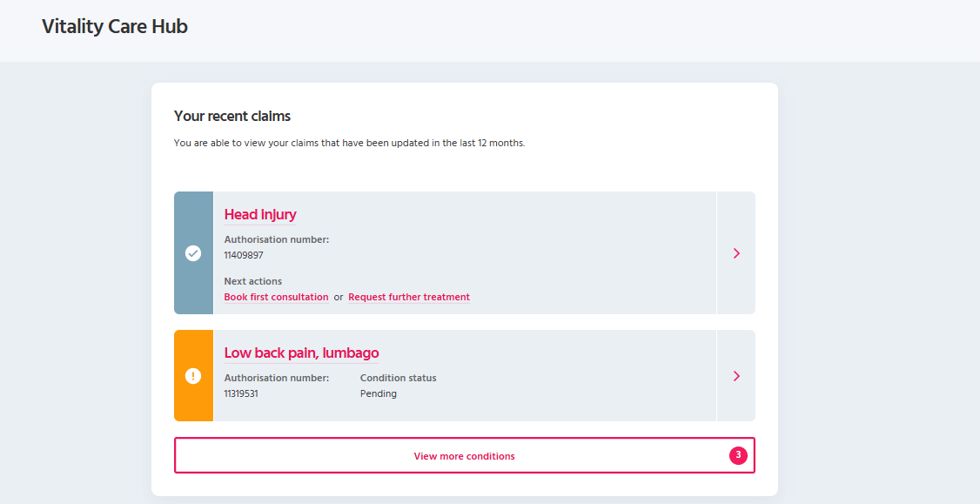Open the Low back pain, lumbago link
The height and width of the screenshot is (504, 980).
[x=301, y=353]
